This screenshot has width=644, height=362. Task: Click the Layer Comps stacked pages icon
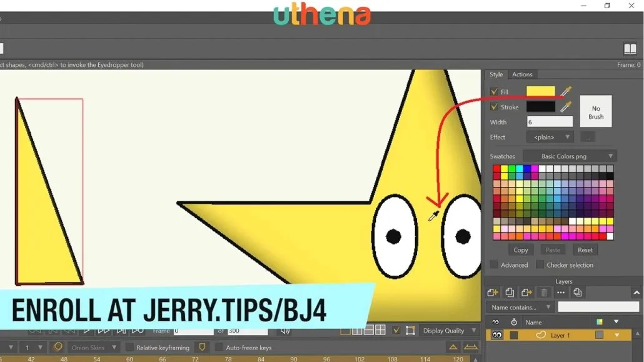pos(578,293)
